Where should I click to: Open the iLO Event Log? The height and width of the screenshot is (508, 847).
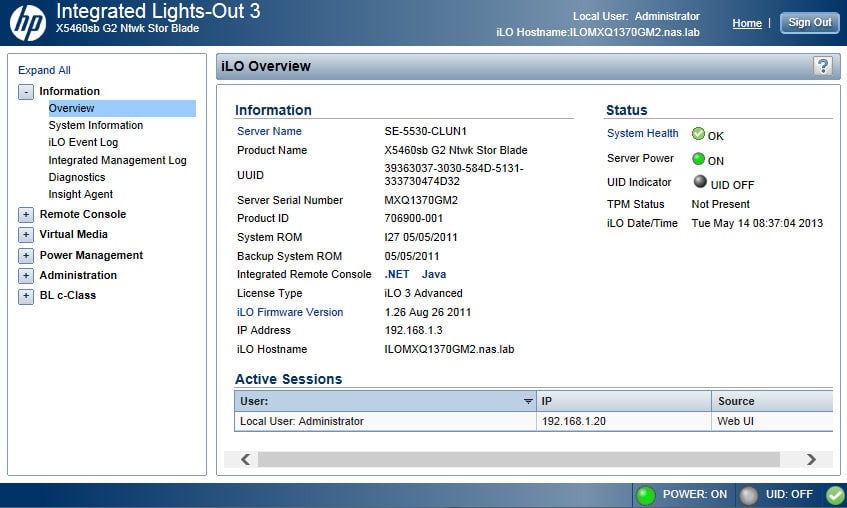click(x=83, y=143)
